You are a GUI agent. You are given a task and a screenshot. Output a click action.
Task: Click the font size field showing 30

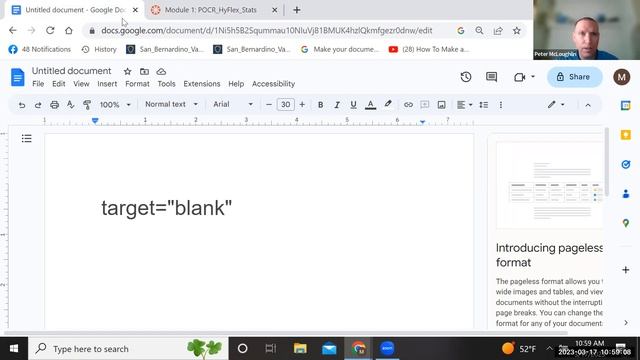coord(285,105)
